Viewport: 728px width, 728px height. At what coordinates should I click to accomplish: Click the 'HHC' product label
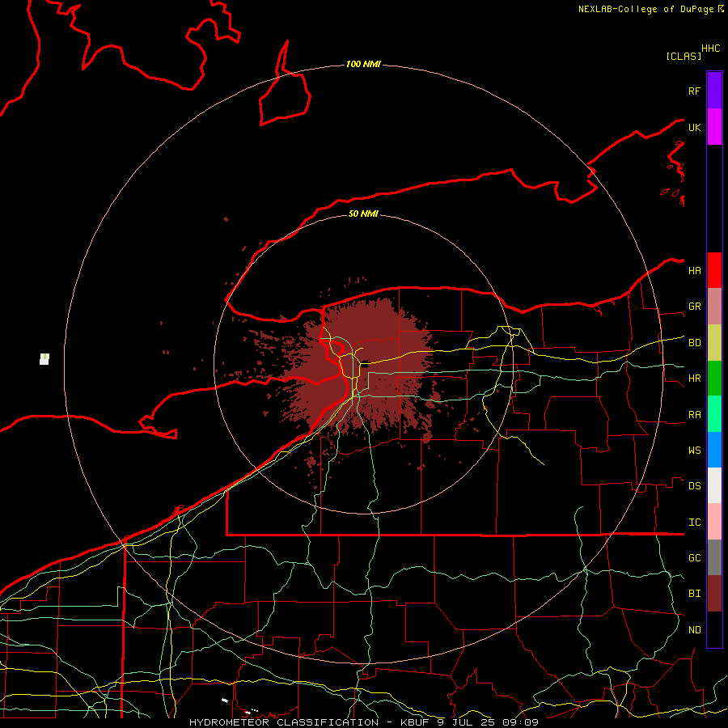tap(711, 49)
